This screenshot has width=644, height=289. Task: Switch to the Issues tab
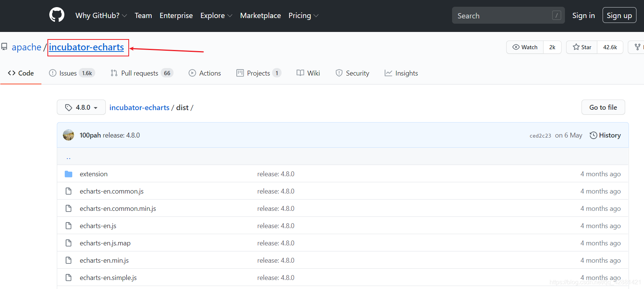(x=72, y=73)
